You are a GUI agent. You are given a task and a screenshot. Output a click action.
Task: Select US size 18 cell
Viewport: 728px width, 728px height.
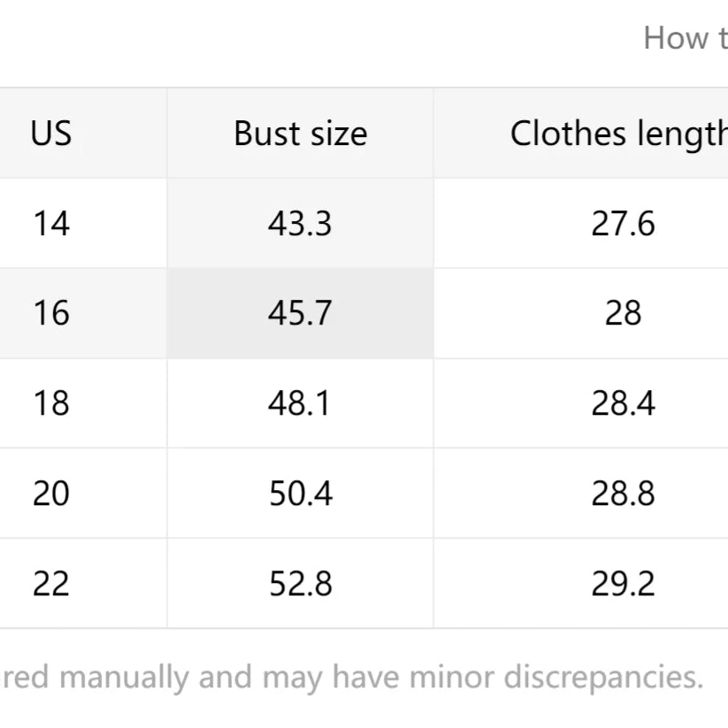click(x=51, y=403)
